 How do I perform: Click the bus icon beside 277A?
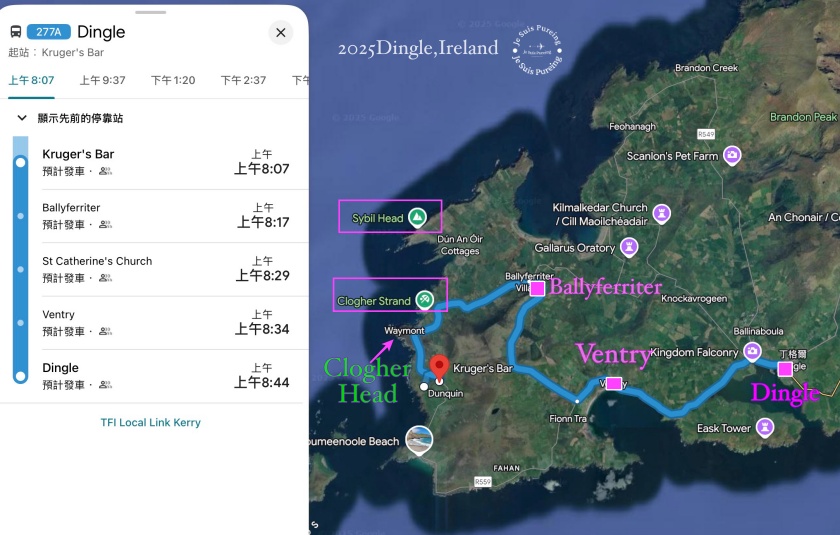click(16, 33)
